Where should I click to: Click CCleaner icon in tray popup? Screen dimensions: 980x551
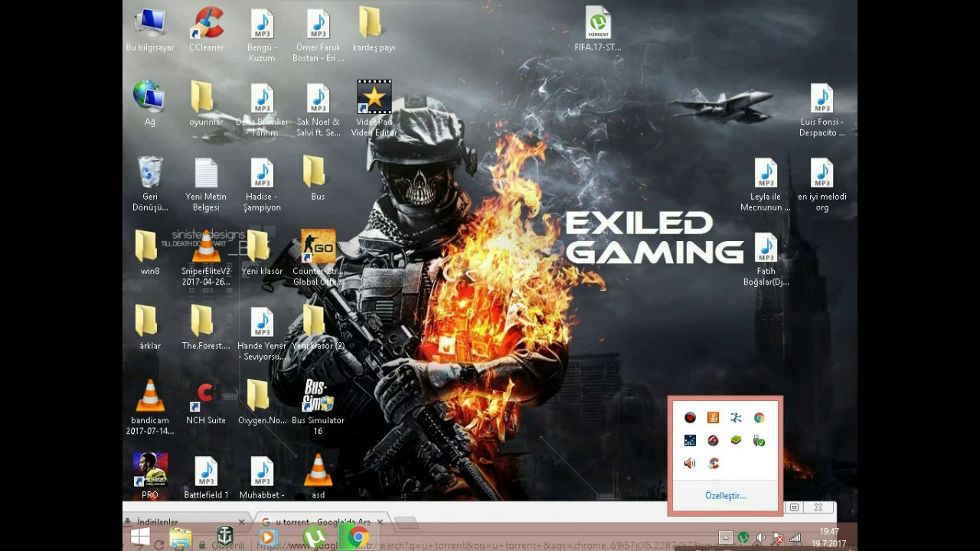pyautogui.click(x=713, y=464)
